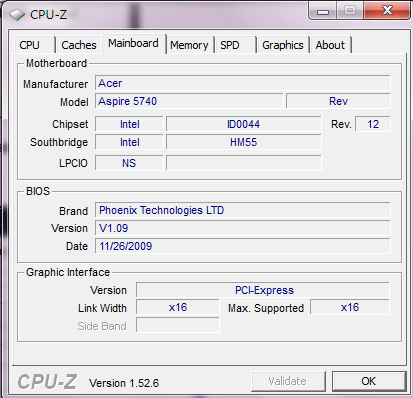The width and height of the screenshot is (413, 398).
Task: Select BIOS brand Phoenix Technologies LTD
Action: coord(242,210)
